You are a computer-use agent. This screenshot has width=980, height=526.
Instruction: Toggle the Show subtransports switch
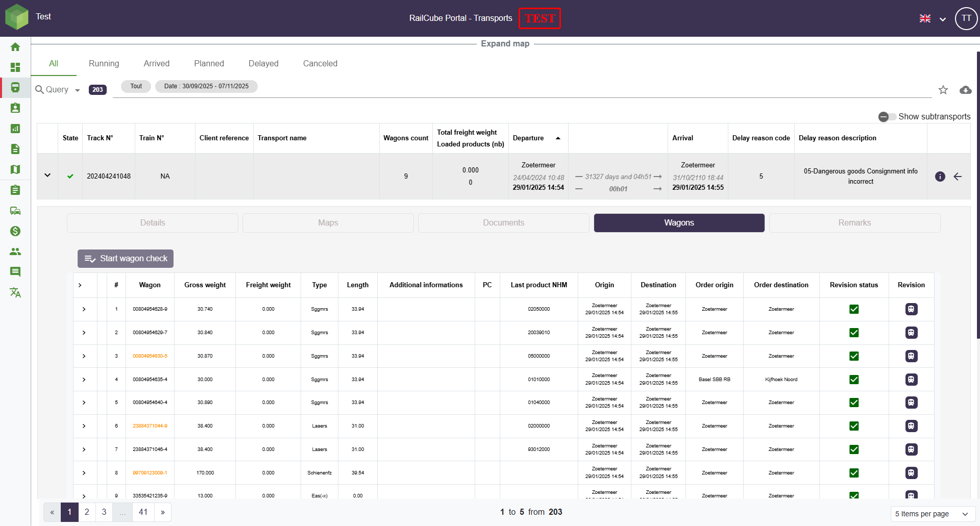click(x=887, y=117)
